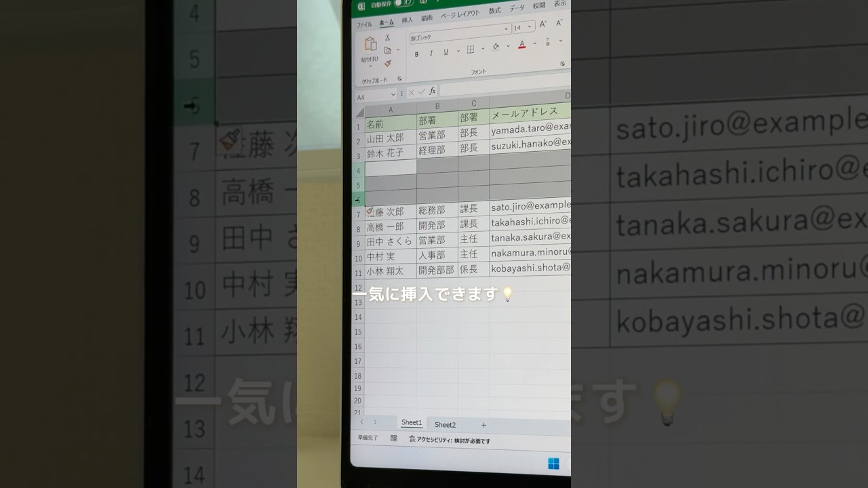The width and height of the screenshot is (868, 488).
Task: Decrease font size with smaller A icon
Action: point(559,22)
